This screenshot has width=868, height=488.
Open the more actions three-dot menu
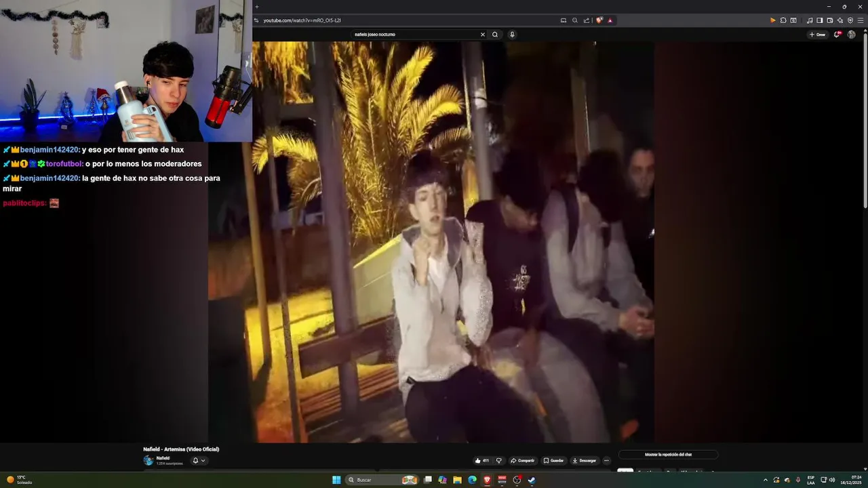[x=606, y=460]
